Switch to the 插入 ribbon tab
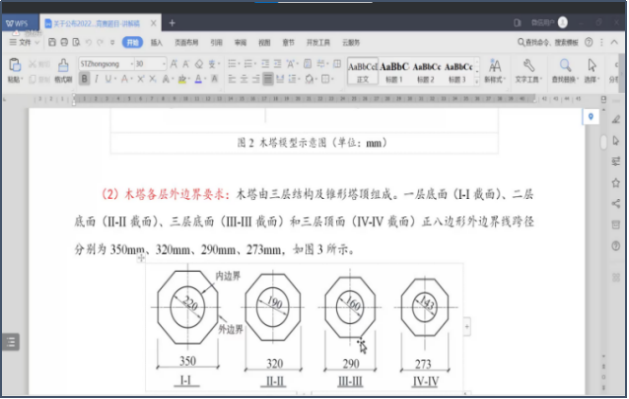Image resolution: width=629 pixels, height=399 pixels. 156,43
